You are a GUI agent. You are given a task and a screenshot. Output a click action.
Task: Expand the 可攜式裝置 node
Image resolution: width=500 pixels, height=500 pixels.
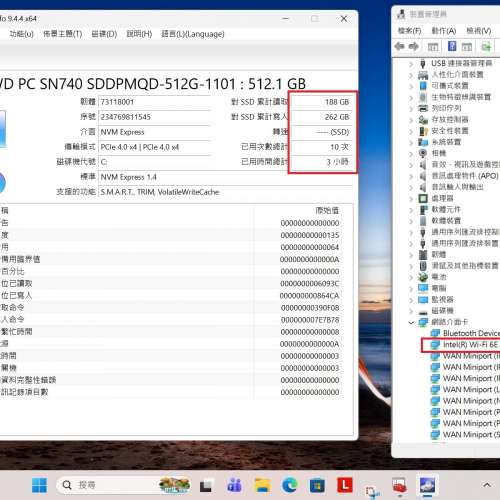click(411, 86)
